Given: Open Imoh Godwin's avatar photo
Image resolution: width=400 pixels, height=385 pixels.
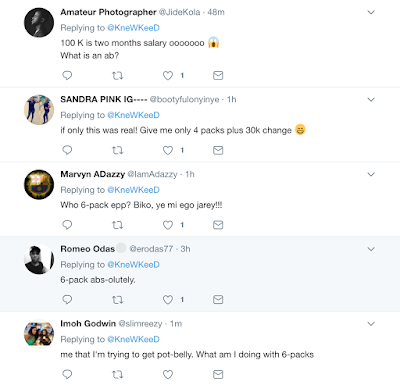Looking at the screenshot, I should point(39,334).
